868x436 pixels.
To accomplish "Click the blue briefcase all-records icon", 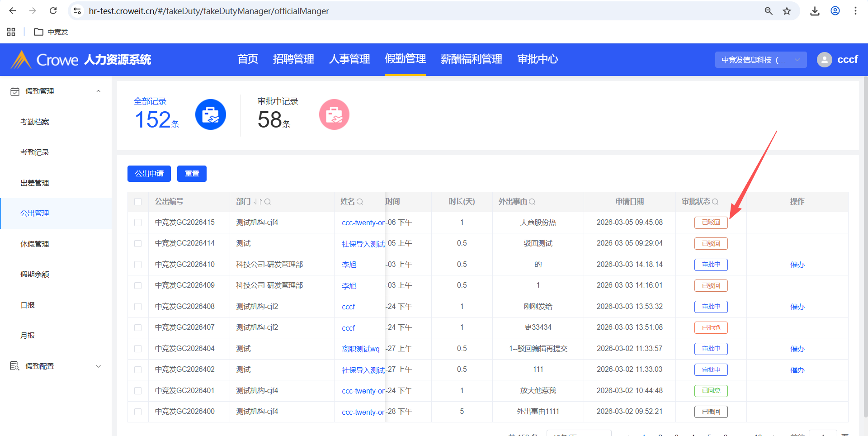I will tap(210, 114).
